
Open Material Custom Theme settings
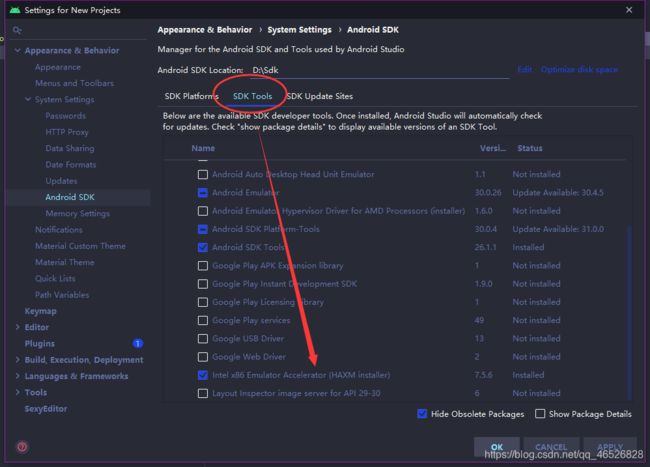coord(80,246)
